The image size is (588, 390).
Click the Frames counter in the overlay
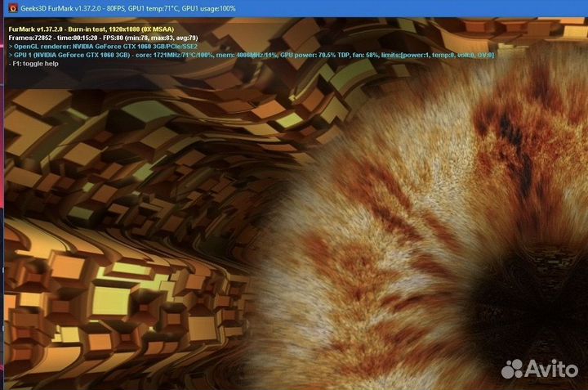pyautogui.click(x=29, y=38)
